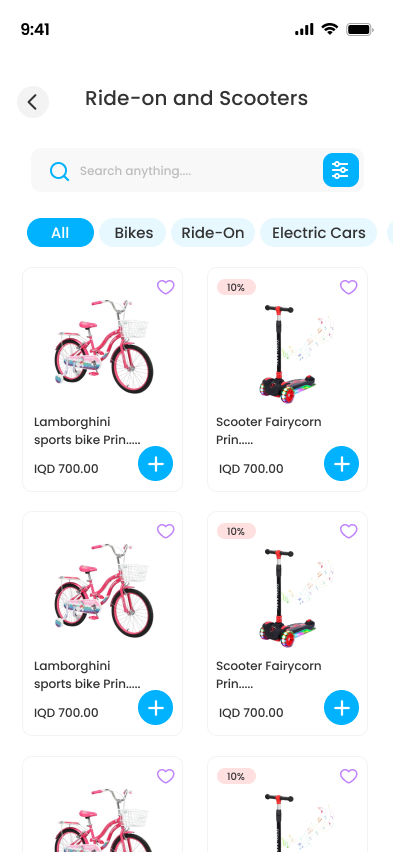The height and width of the screenshot is (852, 393).
Task: Add second-row Lamborghini bike with plus icon
Action: [155, 707]
